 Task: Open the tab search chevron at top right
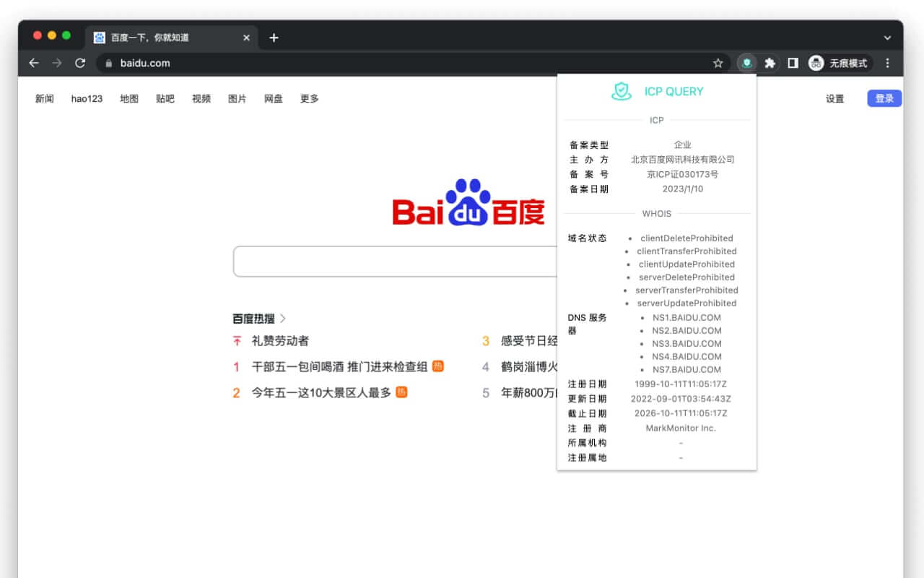(887, 37)
